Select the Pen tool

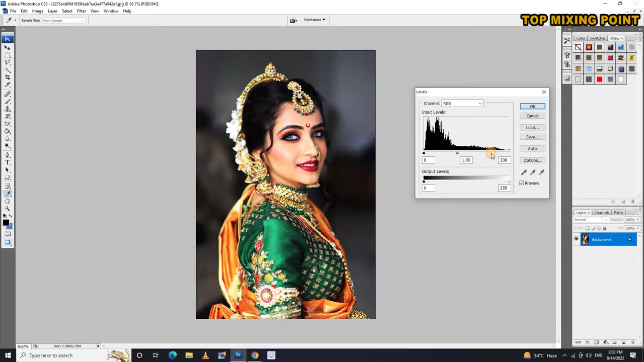pyautogui.click(x=8, y=154)
